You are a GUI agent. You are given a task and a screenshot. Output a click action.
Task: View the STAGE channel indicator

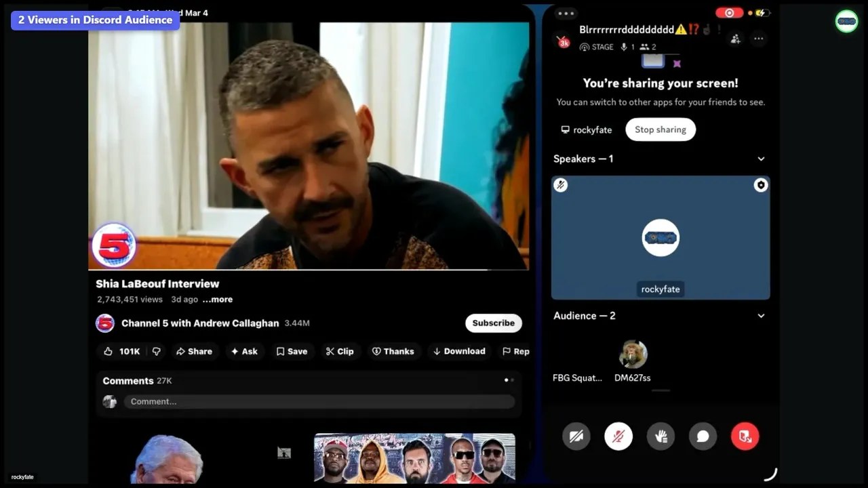(596, 47)
